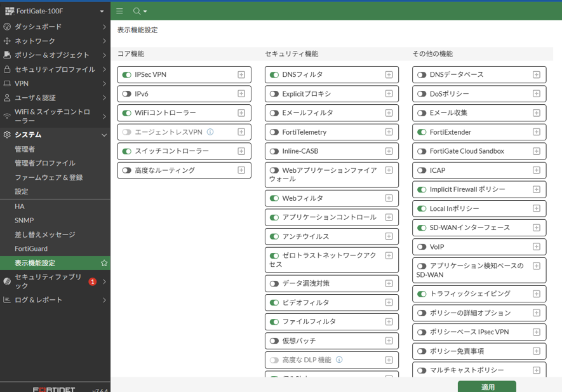Open the FortiGuard menu item
The image size is (562, 392).
(31, 248)
